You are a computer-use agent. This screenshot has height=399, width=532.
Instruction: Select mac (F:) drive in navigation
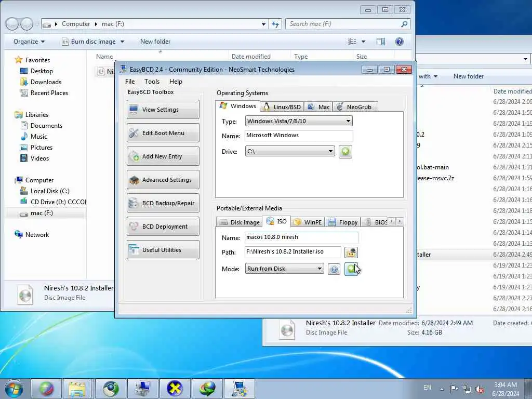(x=42, y=213)
